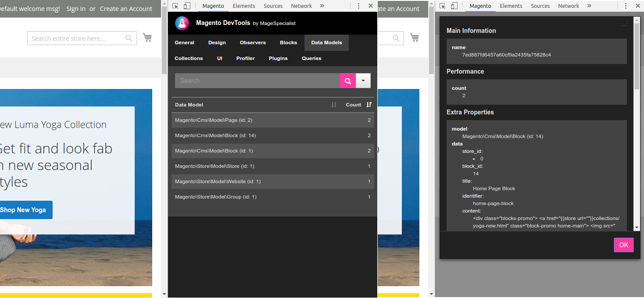Open the Profiler tab
This screenshot has height=298, width=644.
pos(246,58)
